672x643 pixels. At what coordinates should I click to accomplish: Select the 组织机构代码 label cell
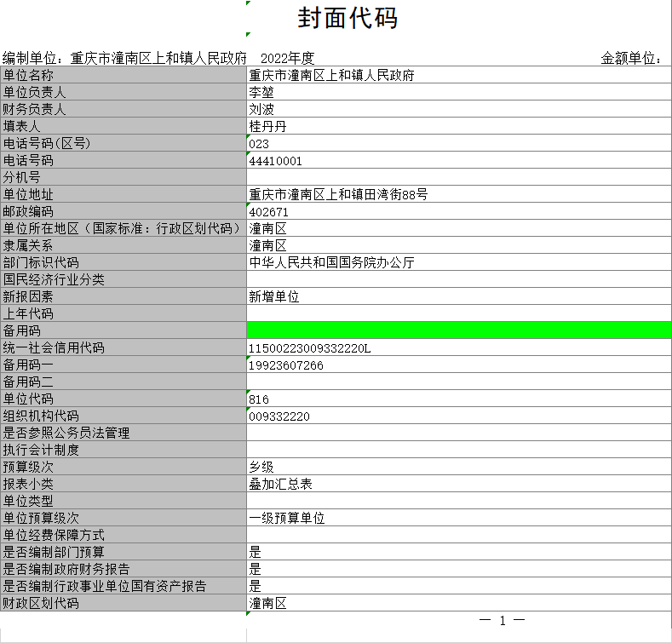[x=123, y=416]
